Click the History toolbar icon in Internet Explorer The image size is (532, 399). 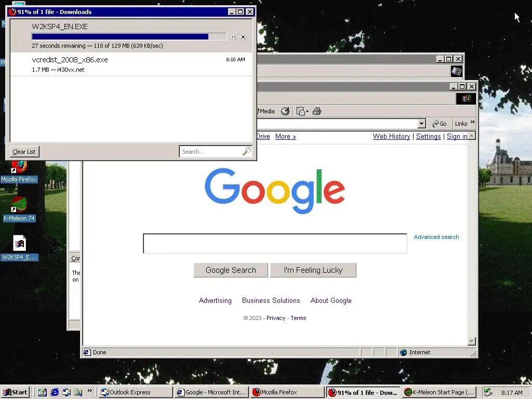pos(285,111)
